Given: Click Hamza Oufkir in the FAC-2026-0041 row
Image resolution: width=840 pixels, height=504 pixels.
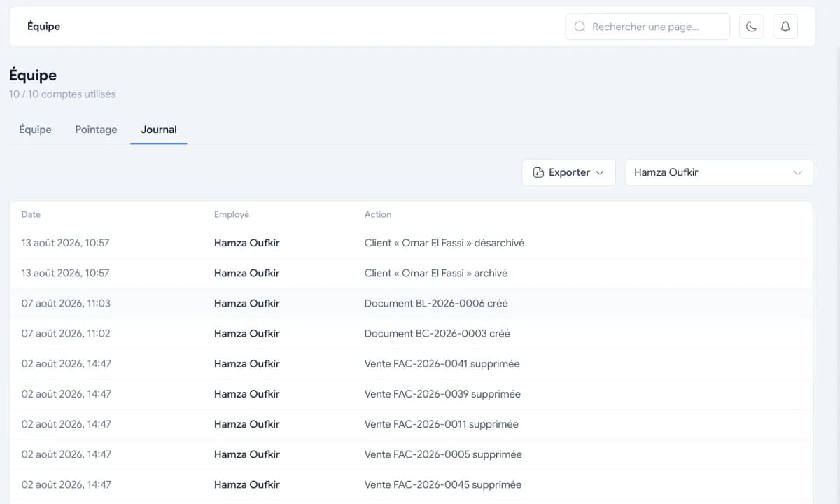Looking at the screenshot, I should [247, 363].
